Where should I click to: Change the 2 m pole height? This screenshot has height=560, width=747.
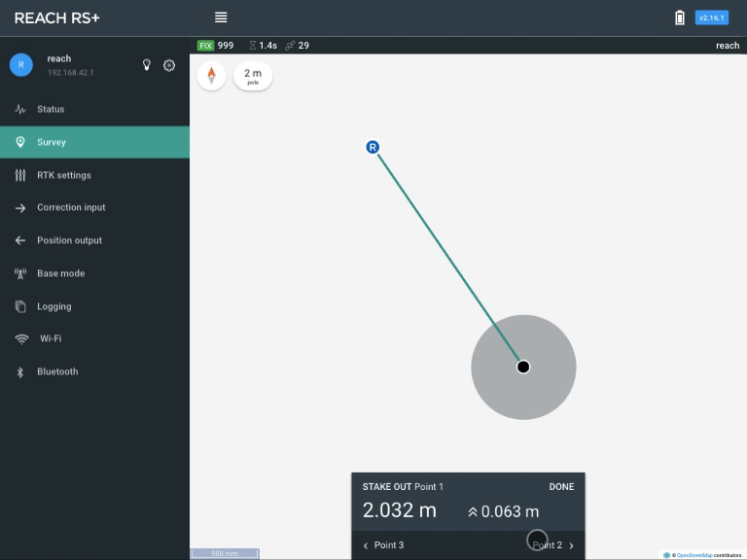[x=253, y=76]
